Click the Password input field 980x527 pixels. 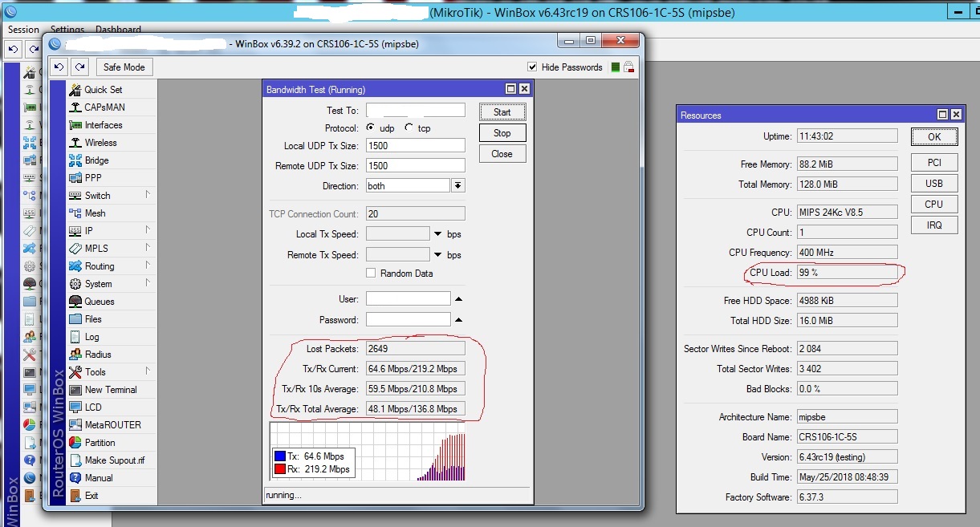[409, 320]
